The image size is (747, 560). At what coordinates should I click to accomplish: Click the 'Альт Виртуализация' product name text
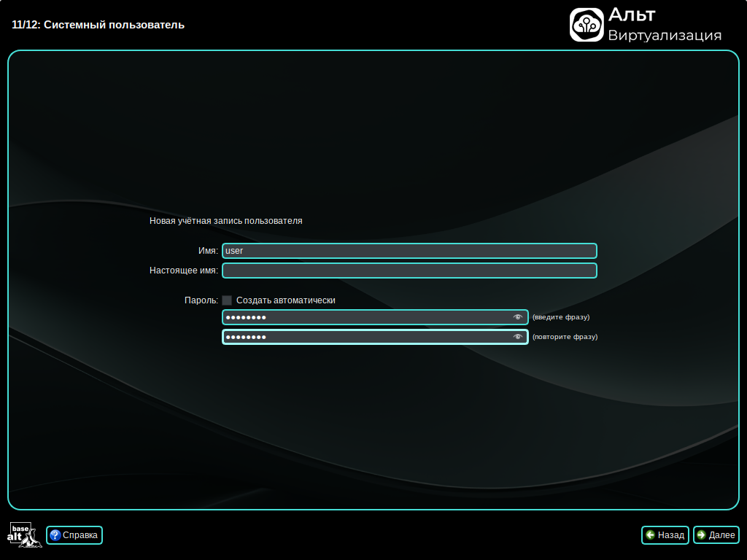pos(664,25)
